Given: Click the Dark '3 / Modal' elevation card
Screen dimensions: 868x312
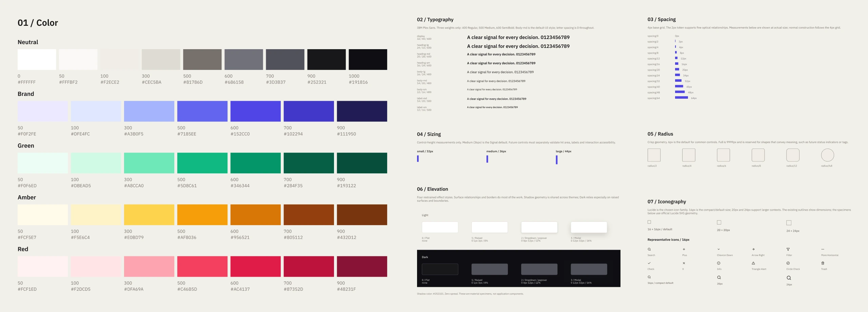Looking at the screenshot, I should [589, 269].
